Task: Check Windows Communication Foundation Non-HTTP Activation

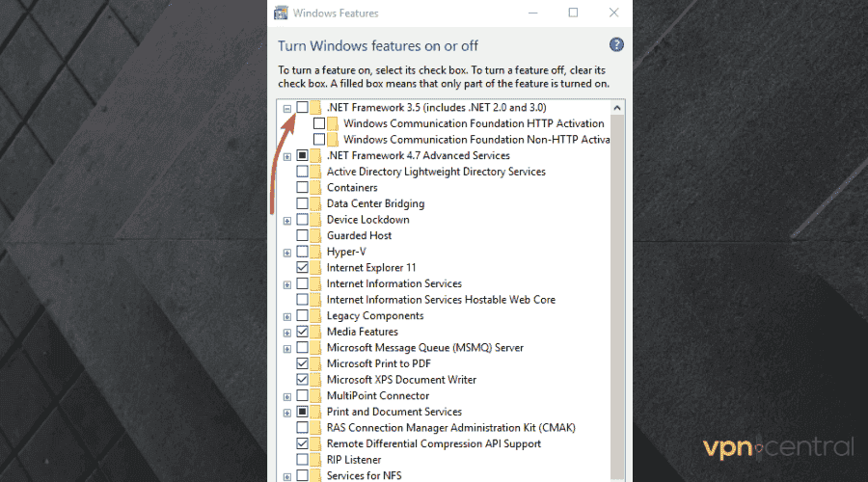Action: click(319, 140)
